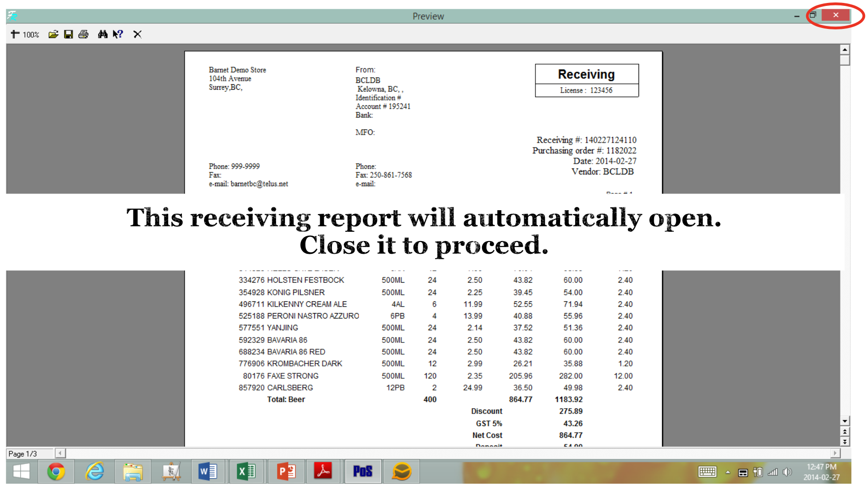Go to previous page with double-up arrow
The width and height of the screenshot is (868, 488).
(x=844, y=432)
